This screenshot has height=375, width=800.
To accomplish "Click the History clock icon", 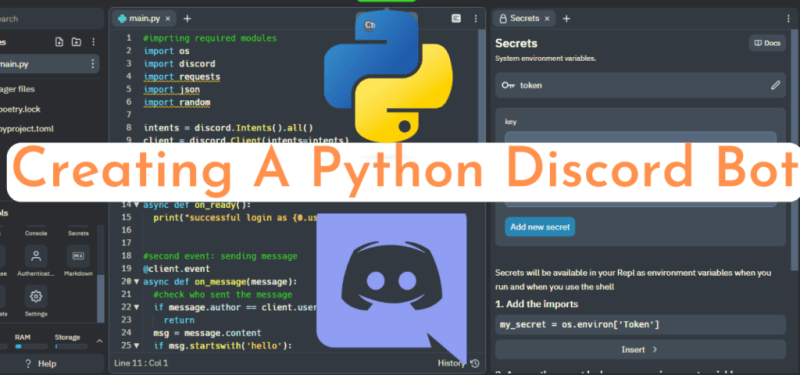I will 475,363.
